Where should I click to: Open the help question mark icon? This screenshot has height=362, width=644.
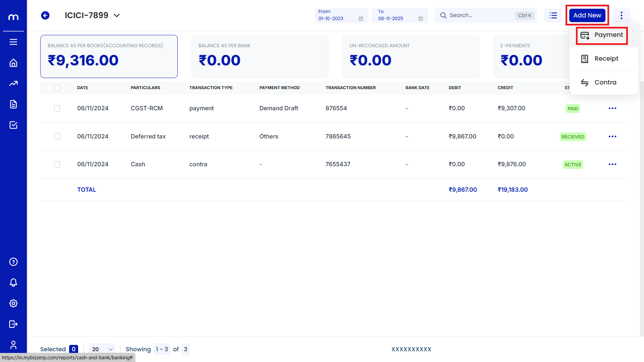click(13, 262)
